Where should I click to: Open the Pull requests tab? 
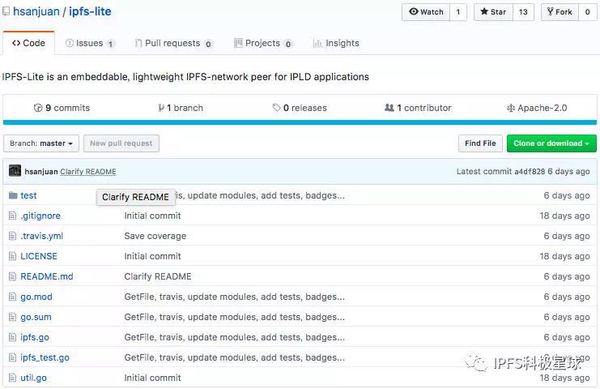pyautogui.click(x=173, y=43)
